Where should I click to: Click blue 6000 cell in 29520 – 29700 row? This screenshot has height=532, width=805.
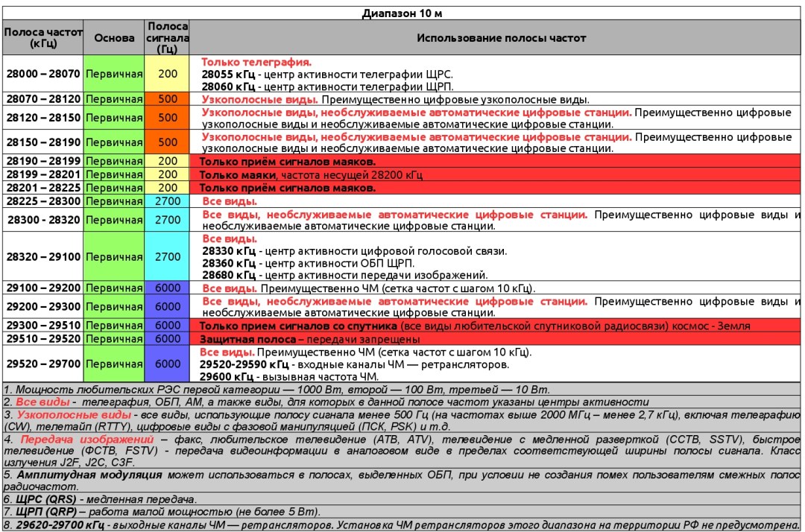pyautogui.click(x=168, y=364)
